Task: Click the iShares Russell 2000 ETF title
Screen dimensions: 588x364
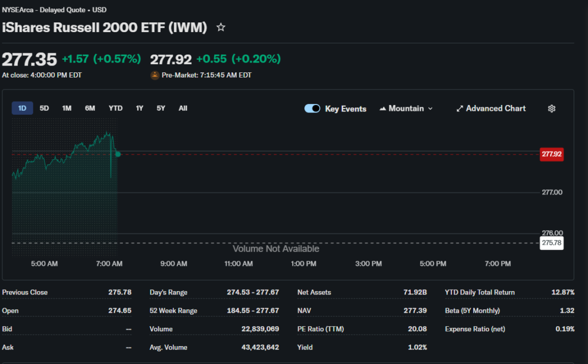Action: (x=105, y=28)
